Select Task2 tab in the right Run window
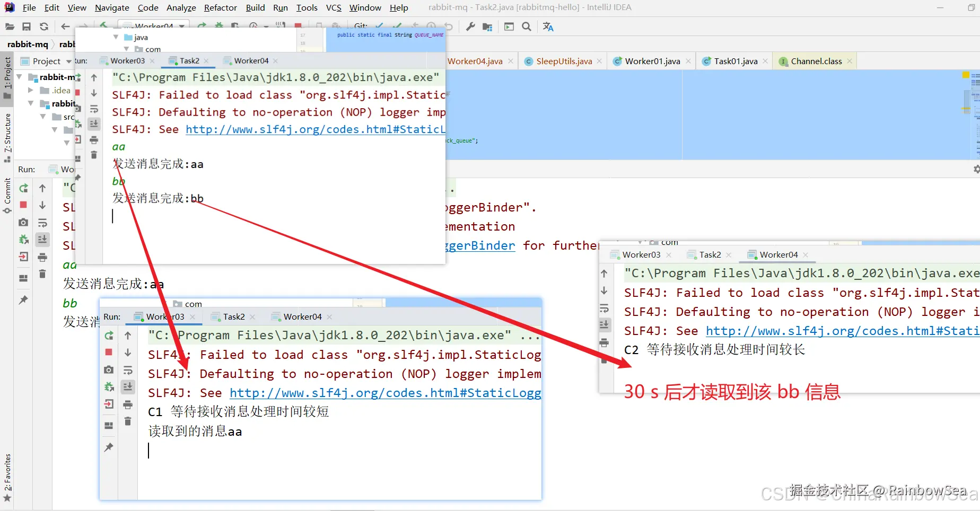Image resolution: width=980 pixels, height=511 pixels. [710, 255]
